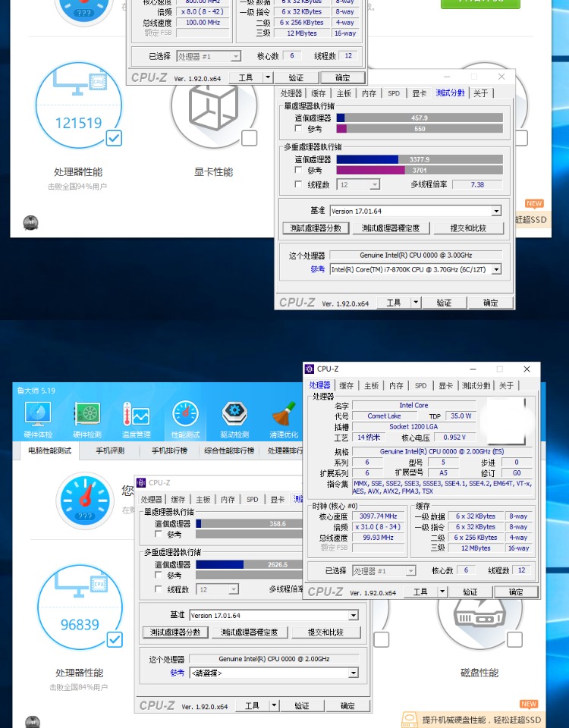Click the 显卡性能 cube icon
This screenshot has width=569, height=728.
[x=213, y=106]
